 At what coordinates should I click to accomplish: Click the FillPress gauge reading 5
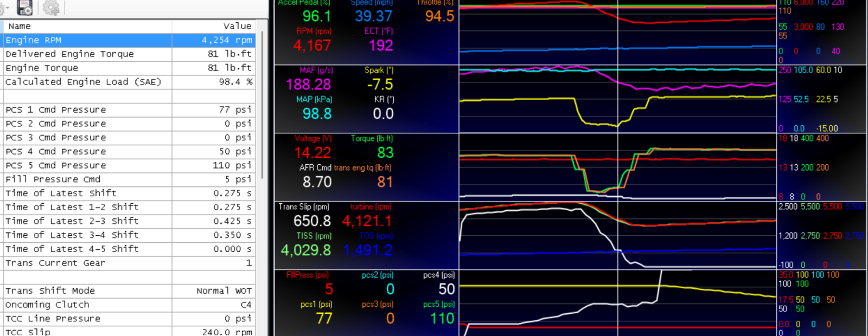coord(329,289)
